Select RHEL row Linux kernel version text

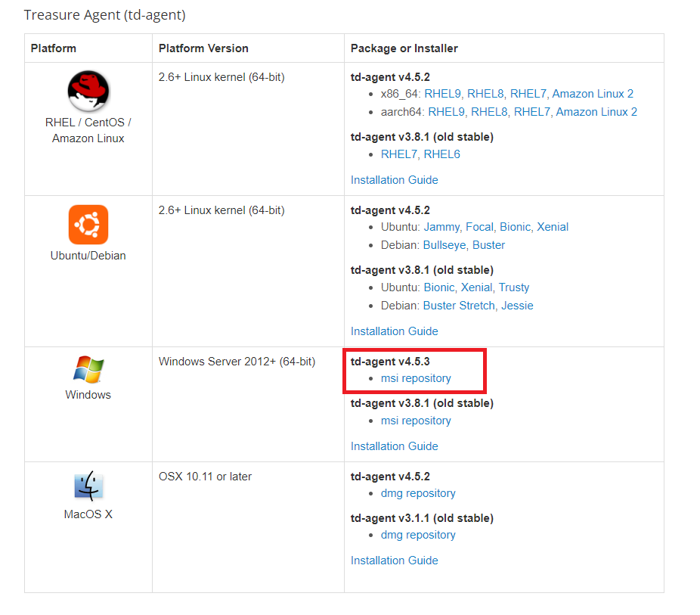point(221,77)
